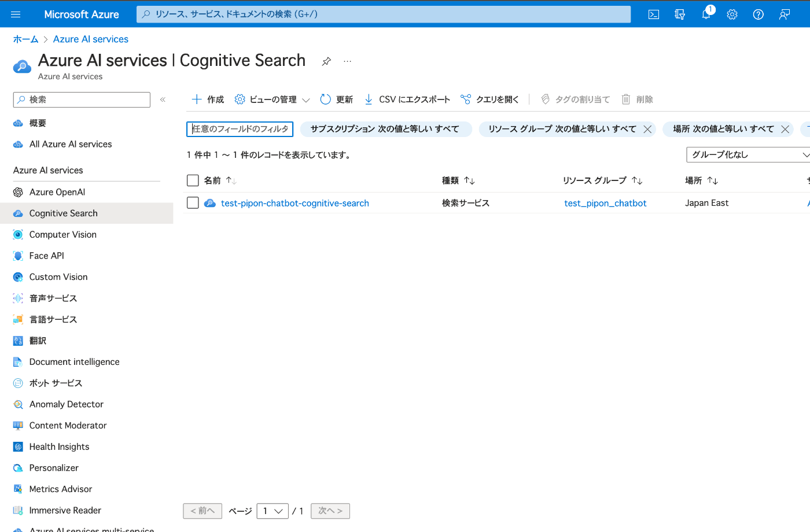Click the Document intelligence icon
810x532 pixels.
click(18, 362)
